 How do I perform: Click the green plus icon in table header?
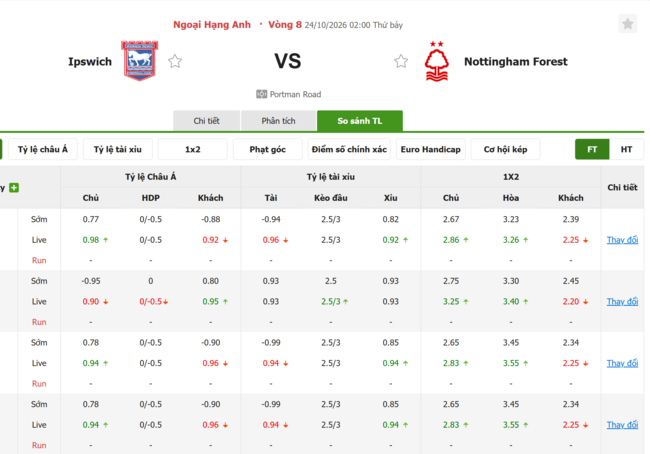pos(14,188)
